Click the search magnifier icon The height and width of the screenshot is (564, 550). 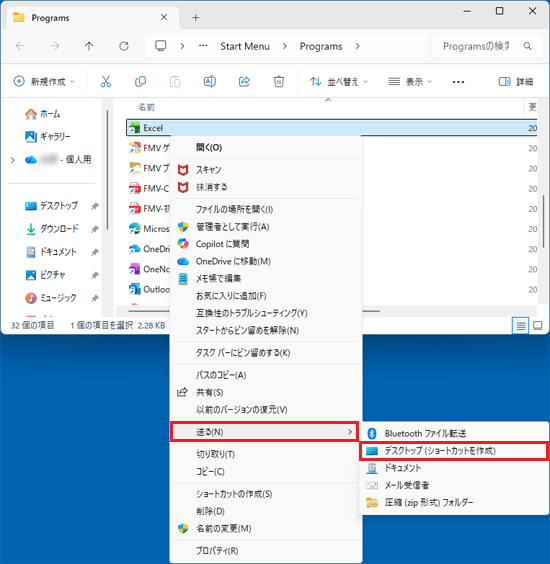527,46
